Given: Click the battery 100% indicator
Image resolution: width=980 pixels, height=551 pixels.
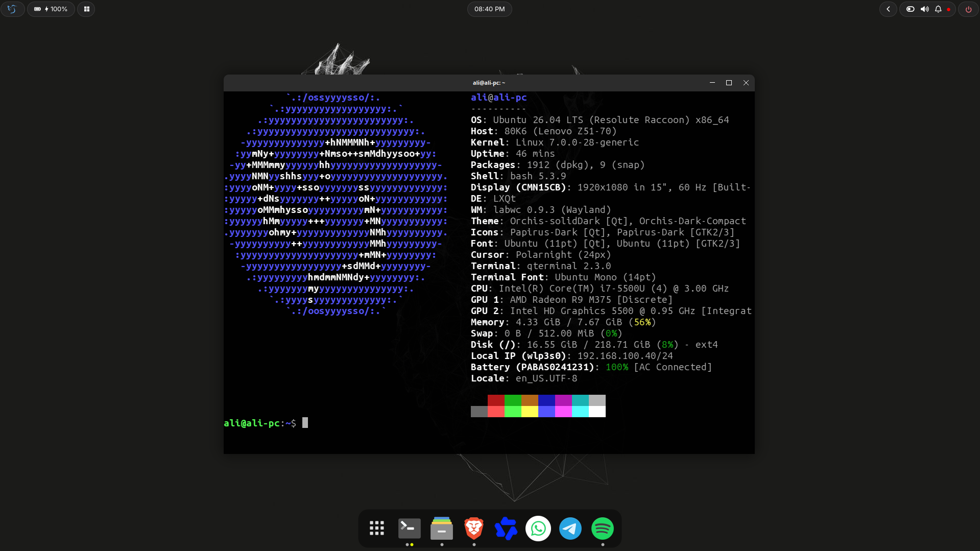Looking at the screenshot, I should point(51,9).
